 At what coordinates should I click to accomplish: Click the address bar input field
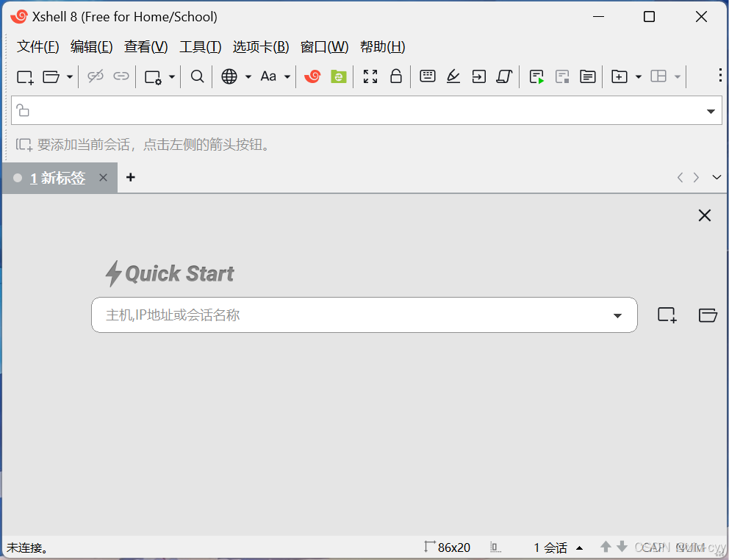pyautogui.click(x=367, y=111)
